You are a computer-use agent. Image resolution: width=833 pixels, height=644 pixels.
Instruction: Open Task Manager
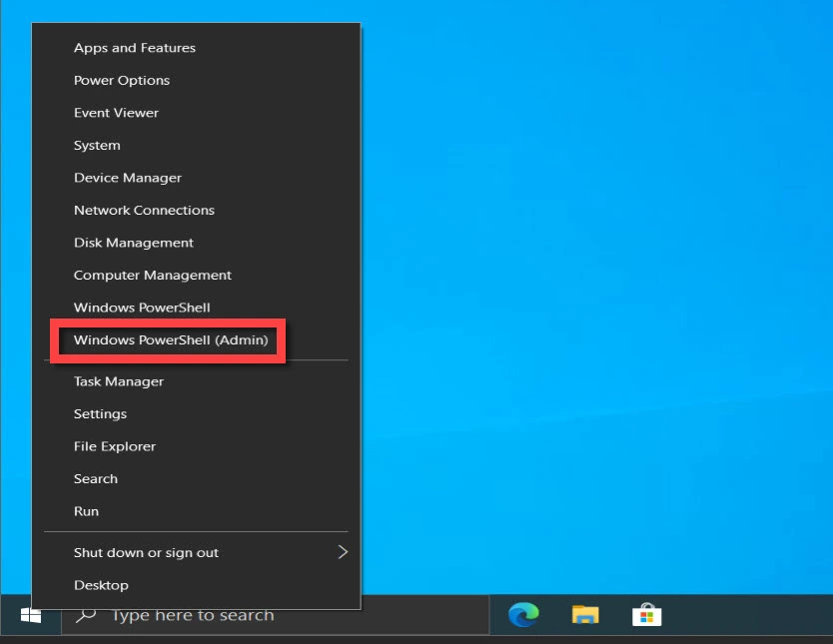click(x=196, y=381)
